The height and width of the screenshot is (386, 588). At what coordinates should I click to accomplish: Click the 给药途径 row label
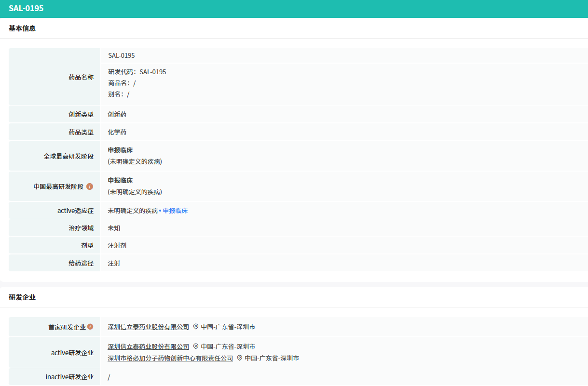coord(81,263)
